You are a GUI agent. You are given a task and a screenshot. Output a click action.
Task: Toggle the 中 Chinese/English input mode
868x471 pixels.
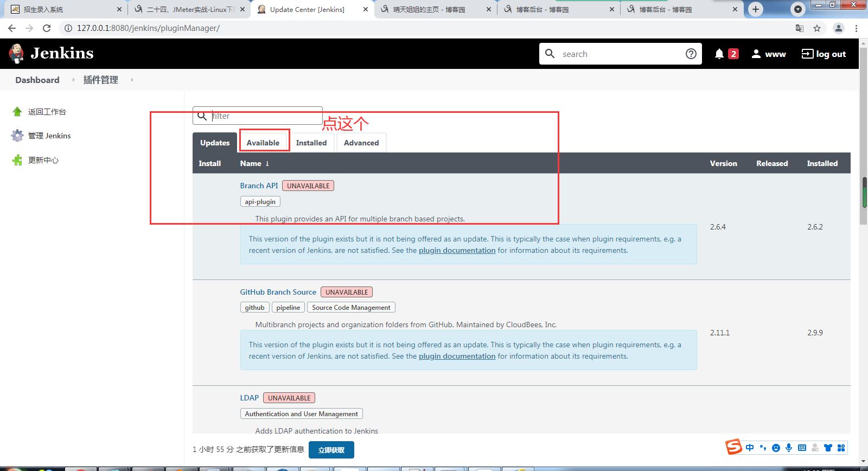(x=750, y=448)
